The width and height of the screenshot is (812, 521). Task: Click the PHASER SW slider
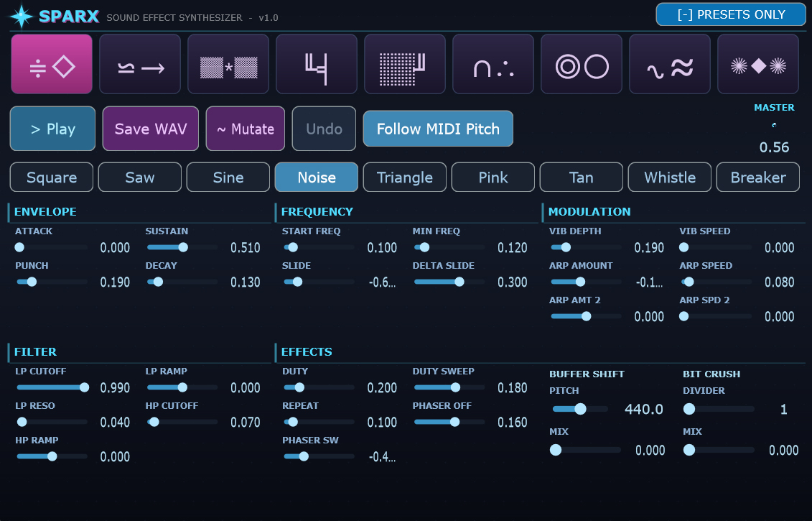(x=319, y=456)
